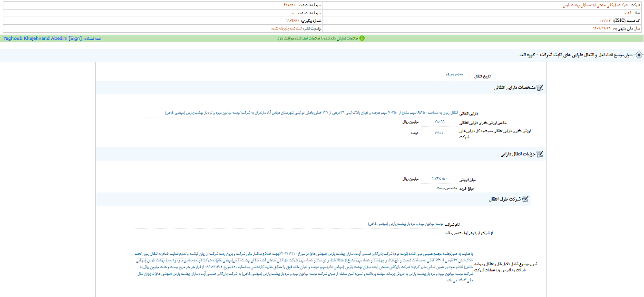
Task: Click the edit icon next to جزئیات انتقال دارایی
Action: pos(539,154)
